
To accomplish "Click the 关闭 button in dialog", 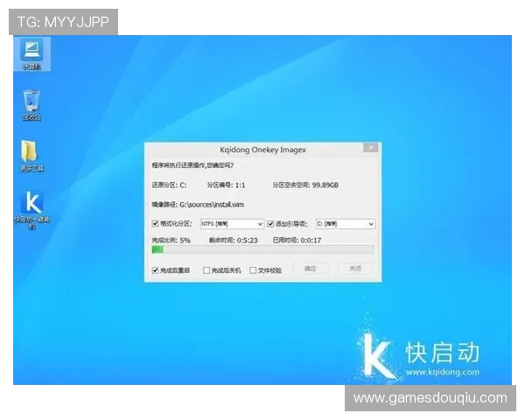I will [x=355, y=269].
